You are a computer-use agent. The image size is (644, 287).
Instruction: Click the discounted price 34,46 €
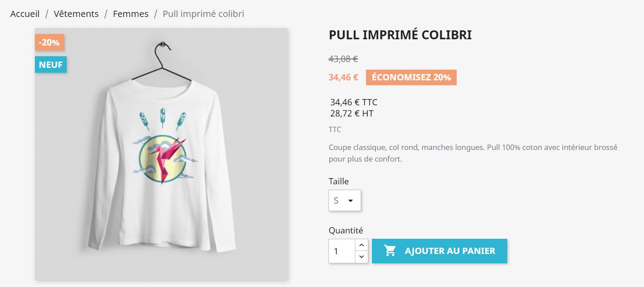coord(343,77)
